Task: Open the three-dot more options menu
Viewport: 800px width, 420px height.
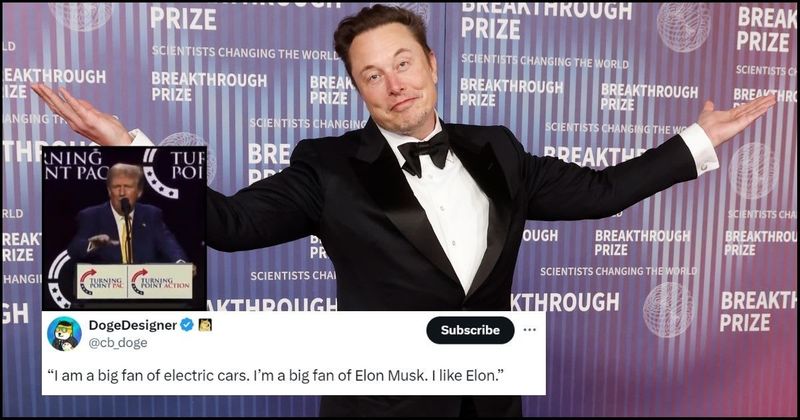Action: [x=530, y=330]
